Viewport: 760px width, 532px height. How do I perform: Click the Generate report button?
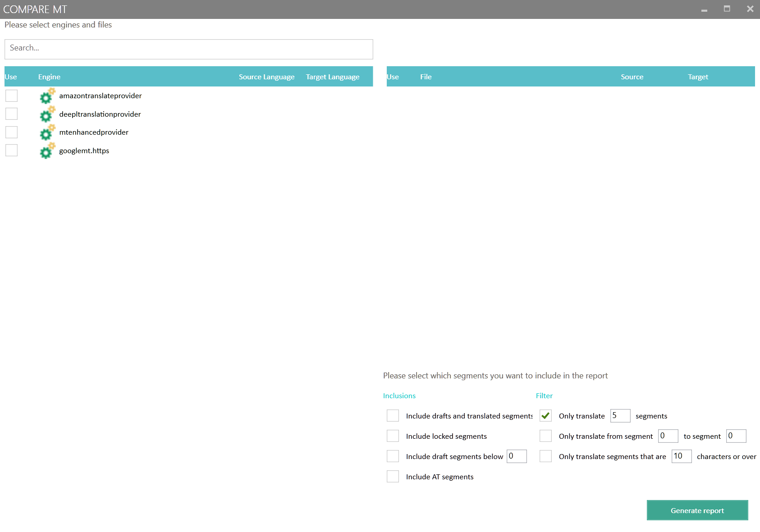[x=697, y=510]
